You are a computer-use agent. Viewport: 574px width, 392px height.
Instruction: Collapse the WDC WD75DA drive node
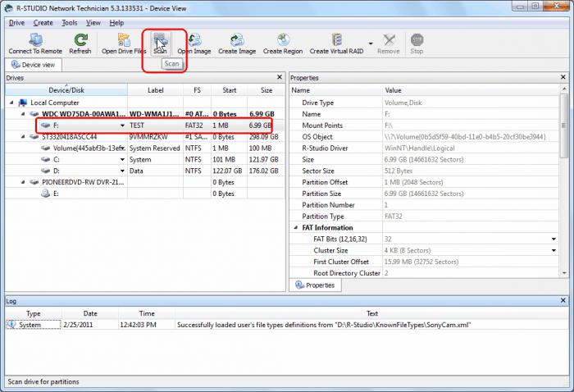(x=23, y=114)
